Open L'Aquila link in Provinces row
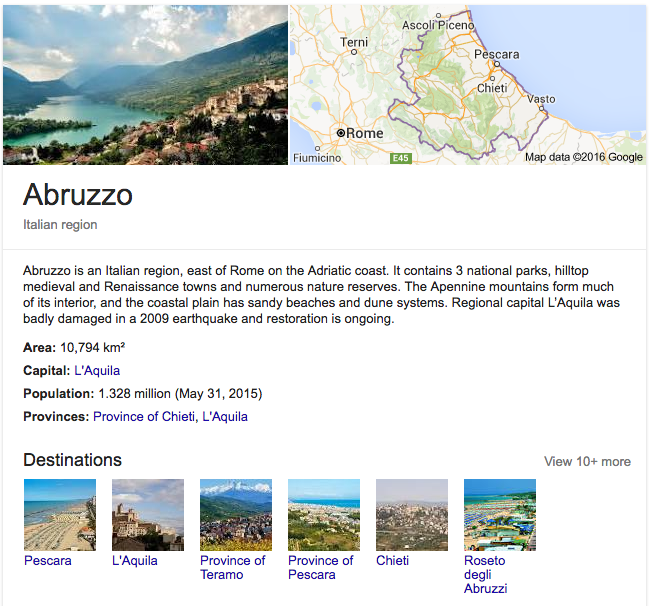 click(225, 416)
